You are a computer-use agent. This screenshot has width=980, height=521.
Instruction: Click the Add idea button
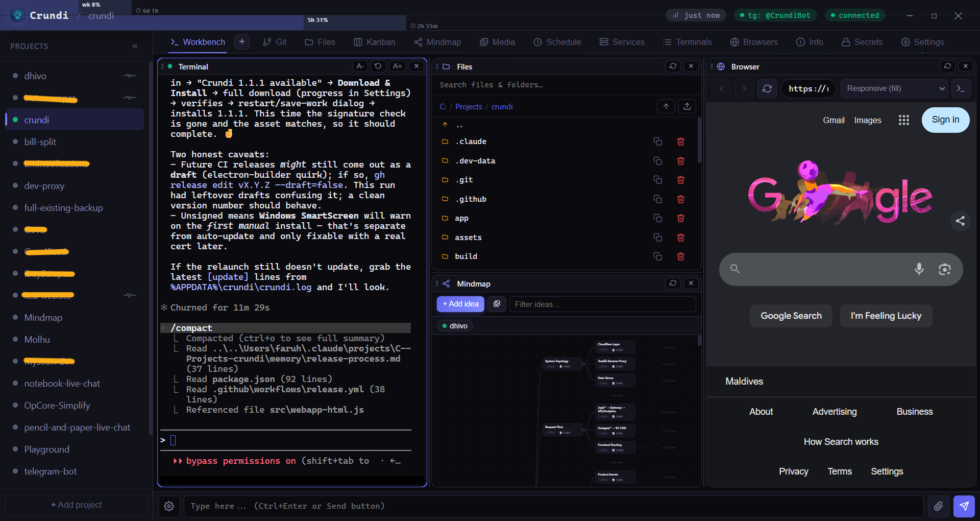[460, 304]
